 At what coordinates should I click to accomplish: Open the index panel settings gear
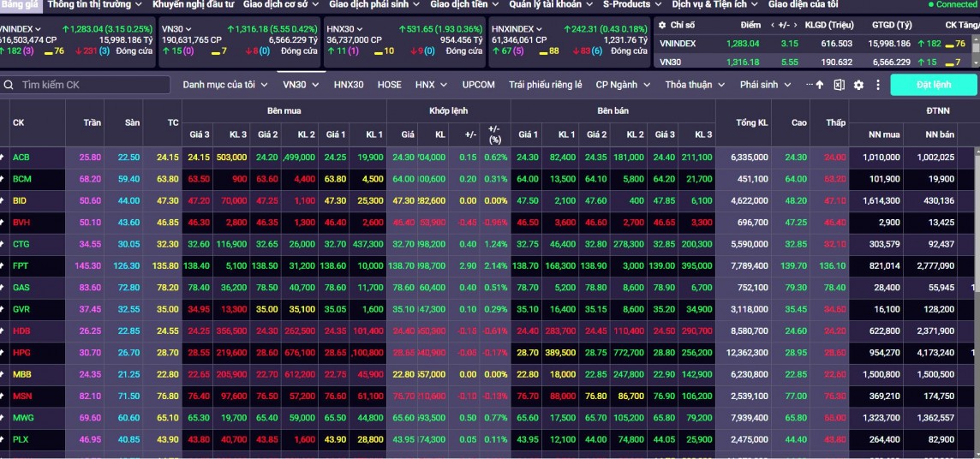(x=662, y=25)
